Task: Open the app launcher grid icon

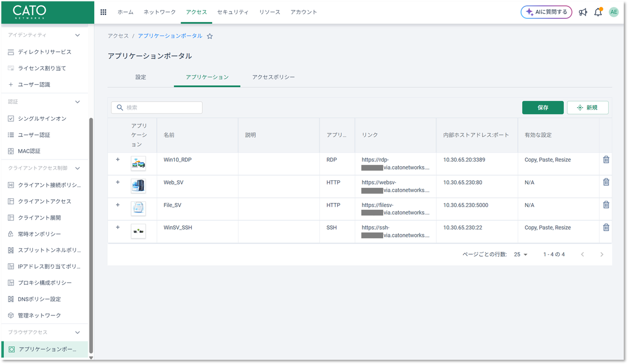Action: pyautogui.click(x=103, y=12)
